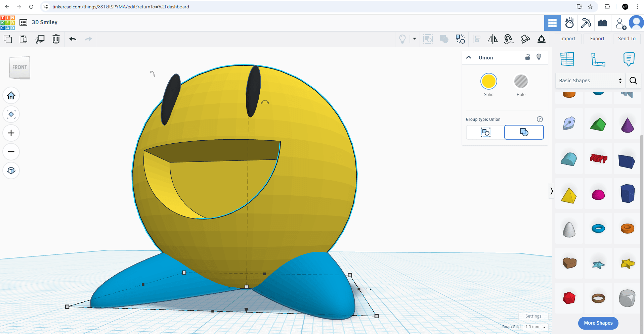
Task: Click the Delete icon in the toolbar
Action: tap(56, 39)
